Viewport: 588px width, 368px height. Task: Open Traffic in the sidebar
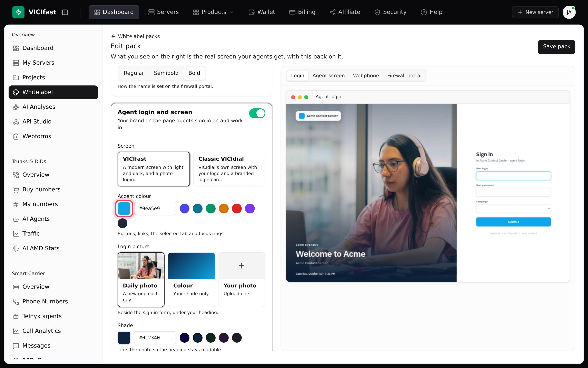[53, 234]
